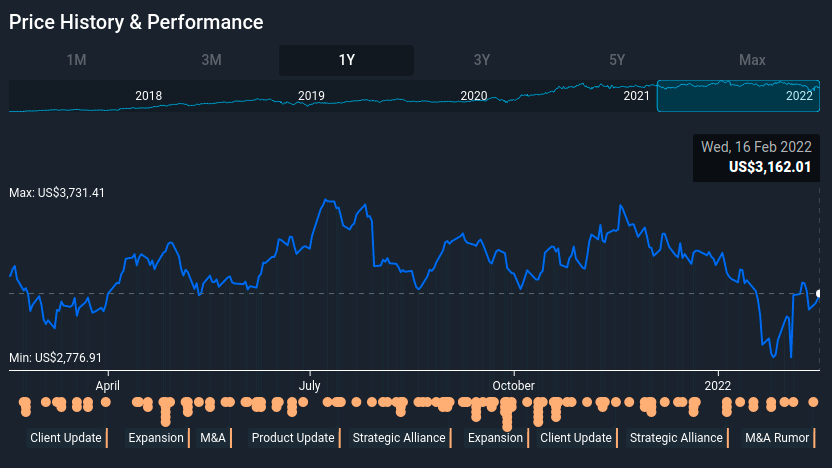Switch to the 3M time range
This screenshot has width=832, height=468.
[x=211, y=60]
